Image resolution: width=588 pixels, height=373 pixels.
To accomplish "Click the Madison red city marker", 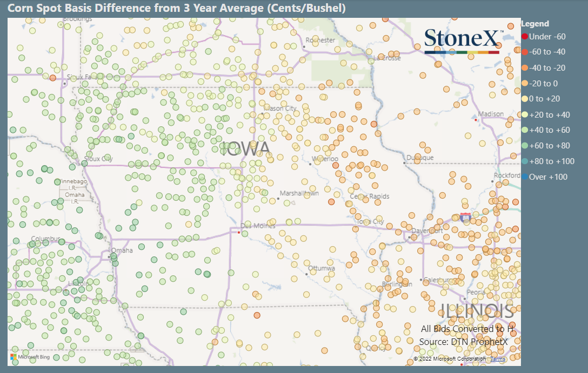I will 476,120.
